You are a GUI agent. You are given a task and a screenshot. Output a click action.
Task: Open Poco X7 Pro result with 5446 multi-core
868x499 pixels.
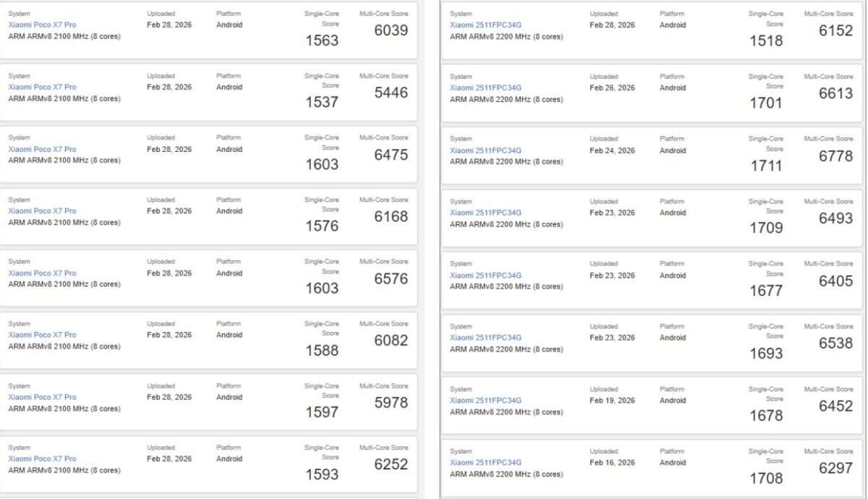pos(42,87)
